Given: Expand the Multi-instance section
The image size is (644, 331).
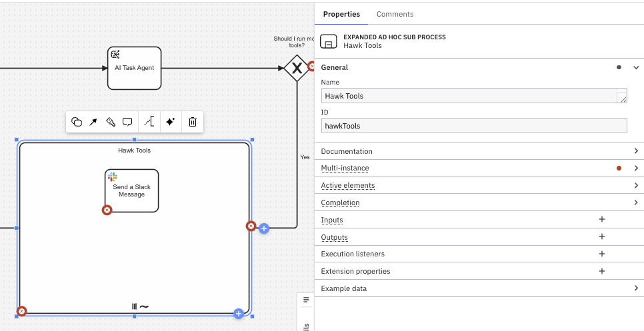Looking at the screenshot, I should (x=636, y=168).
